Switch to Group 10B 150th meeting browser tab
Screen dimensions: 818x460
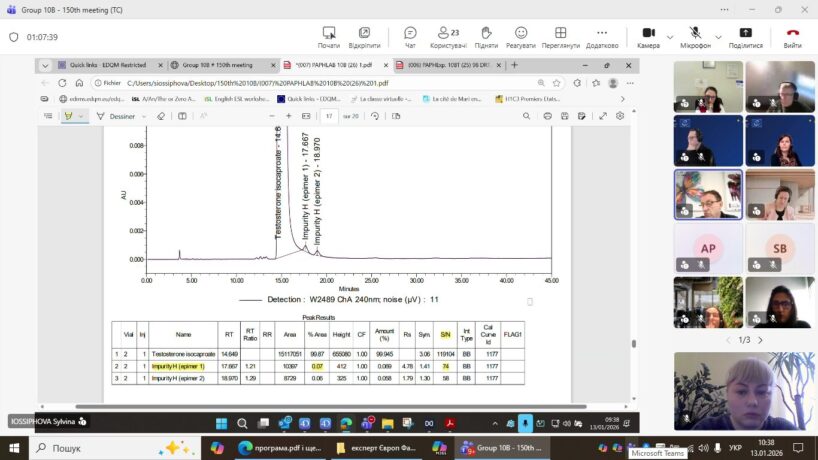(x=222, y=65)
